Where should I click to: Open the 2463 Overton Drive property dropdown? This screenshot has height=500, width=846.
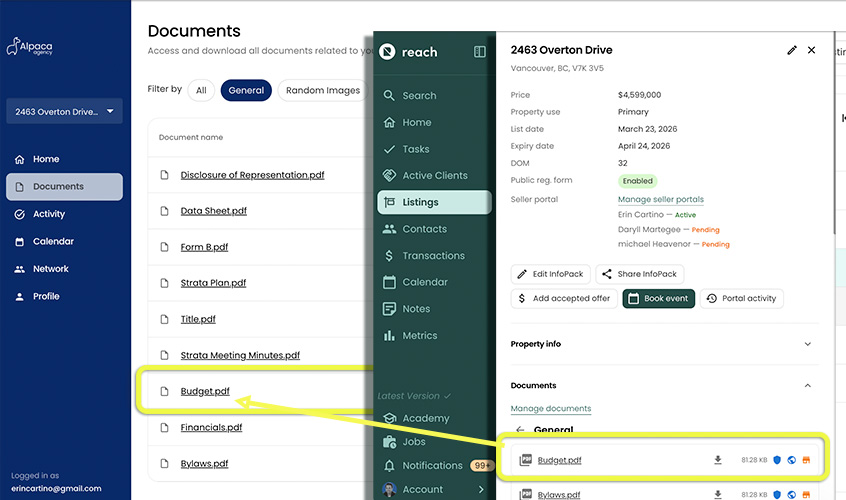pyautogui.click(x=64, y=112)
